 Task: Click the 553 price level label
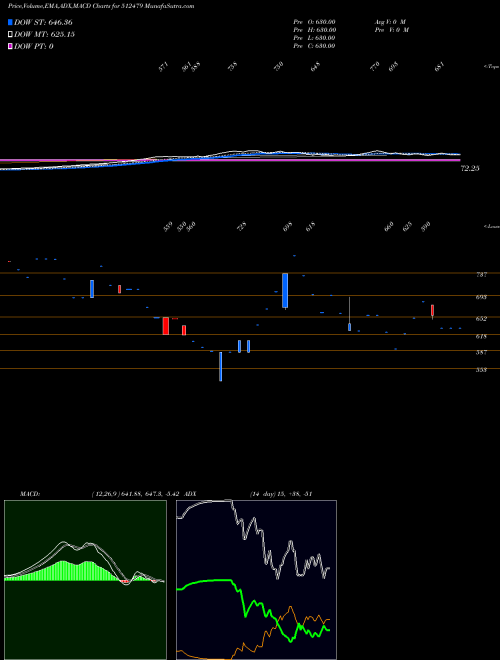click(x=481, y=370)
